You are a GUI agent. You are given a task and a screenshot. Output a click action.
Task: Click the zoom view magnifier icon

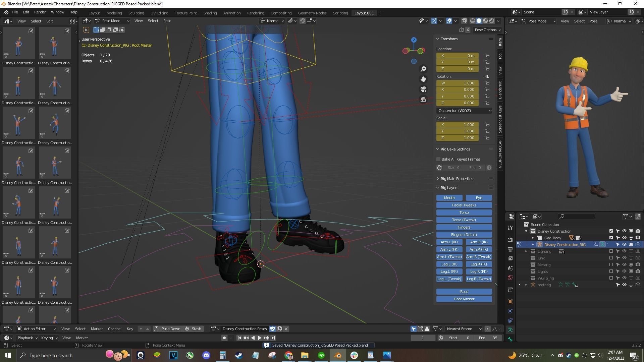423,69
